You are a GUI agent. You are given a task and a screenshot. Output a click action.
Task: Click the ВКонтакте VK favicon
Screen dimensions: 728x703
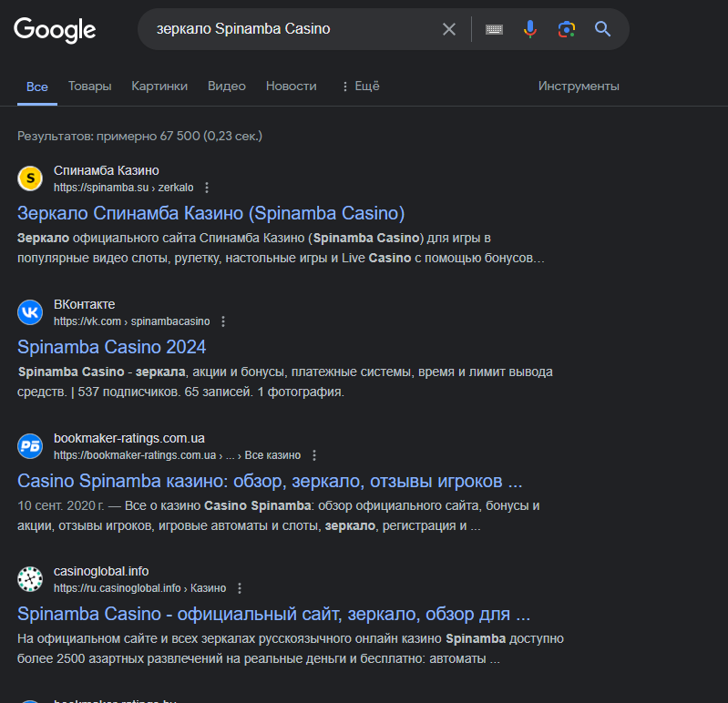coord(30,312)
